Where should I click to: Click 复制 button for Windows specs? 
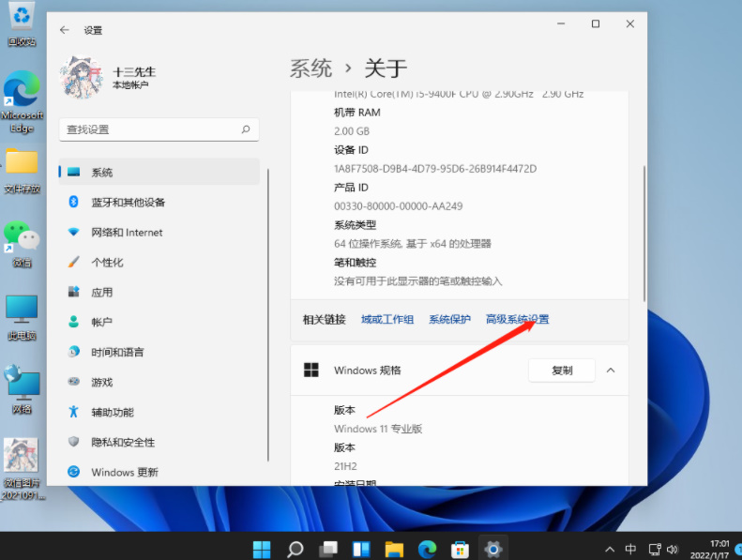[x=562, y=371]
